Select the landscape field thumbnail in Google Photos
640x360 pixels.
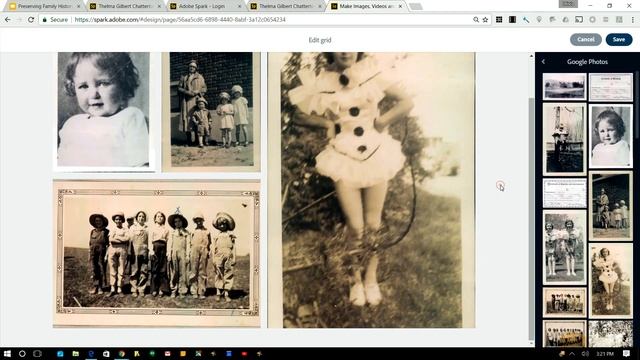point(564,87)
